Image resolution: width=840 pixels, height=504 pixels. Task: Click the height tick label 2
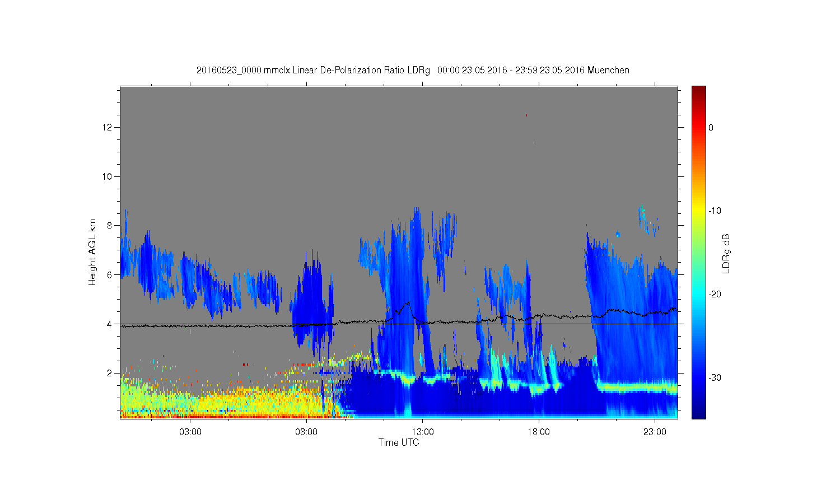[x=110, y=373]
